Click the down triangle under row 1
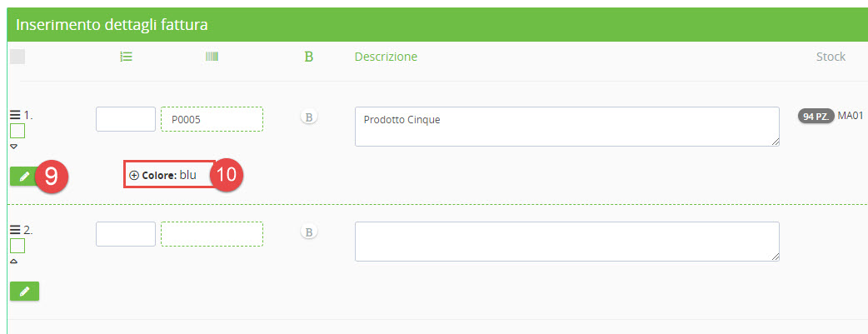The width and height of the screenshot is (868, 334). [14, 147]
